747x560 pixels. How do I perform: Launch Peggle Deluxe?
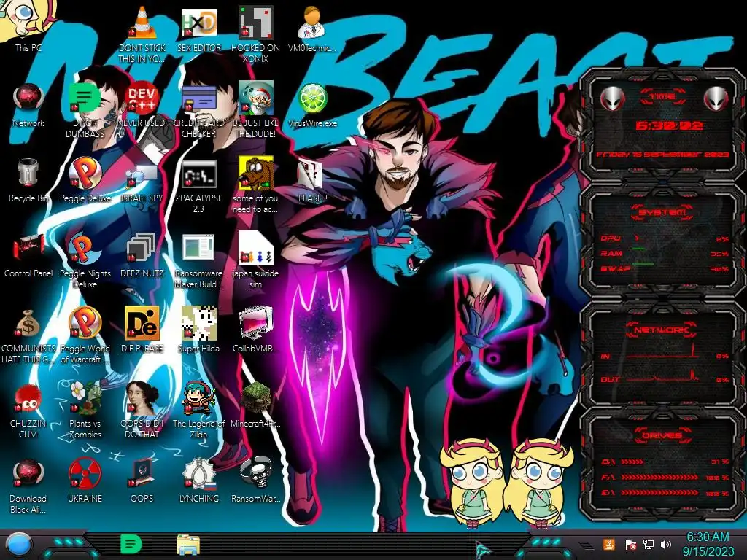(85, 172)
